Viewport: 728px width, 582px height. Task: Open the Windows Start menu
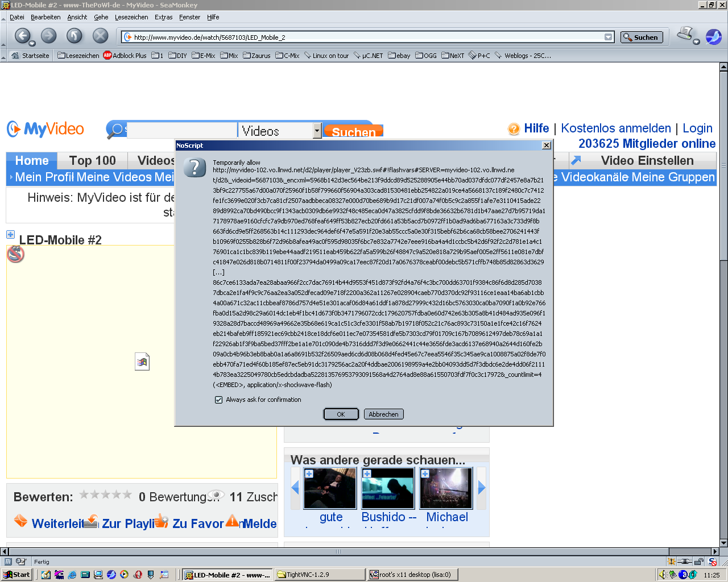point(17,575)
